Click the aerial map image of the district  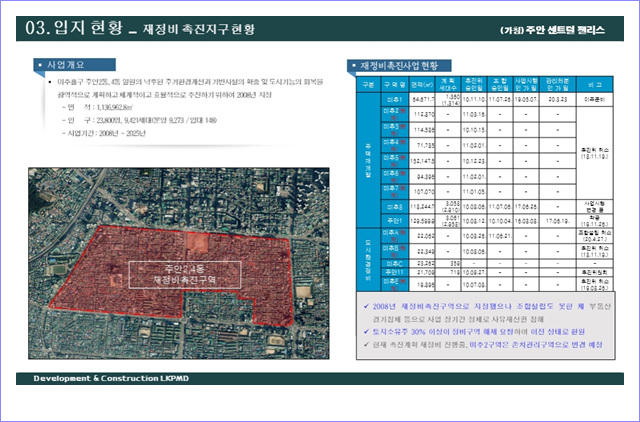pyautogui.click(x=179, y=263)
